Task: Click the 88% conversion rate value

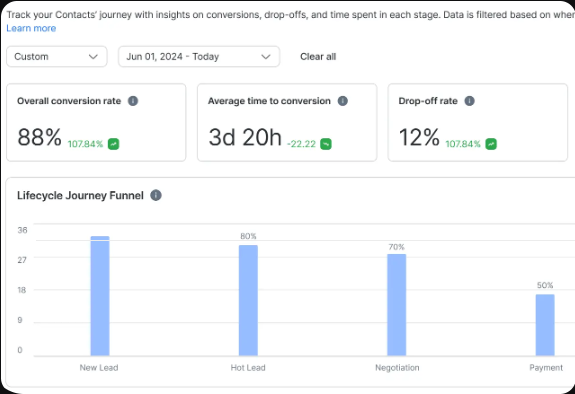Action: click(39, 137)
